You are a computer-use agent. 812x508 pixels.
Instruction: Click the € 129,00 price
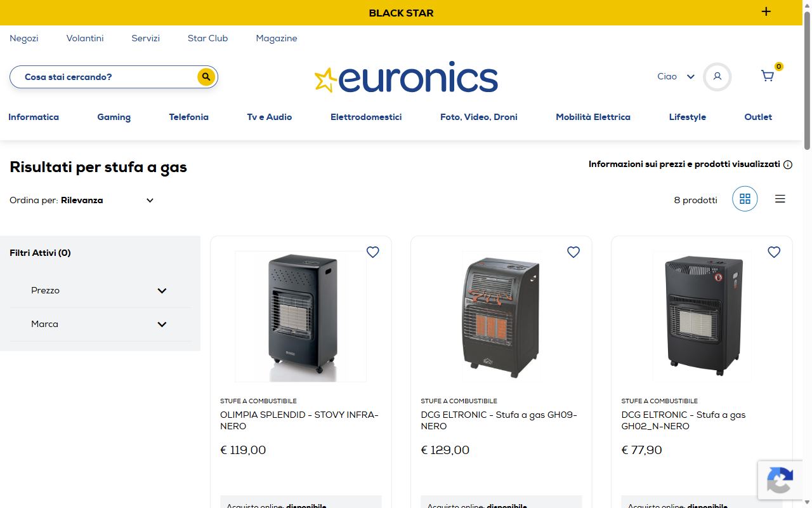click(445, 450)
